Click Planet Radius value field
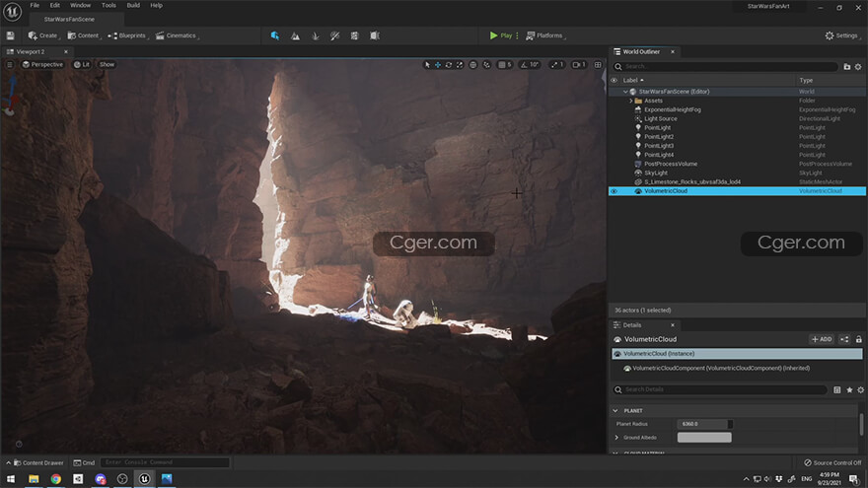868x488 pixels. pos(704,424)
